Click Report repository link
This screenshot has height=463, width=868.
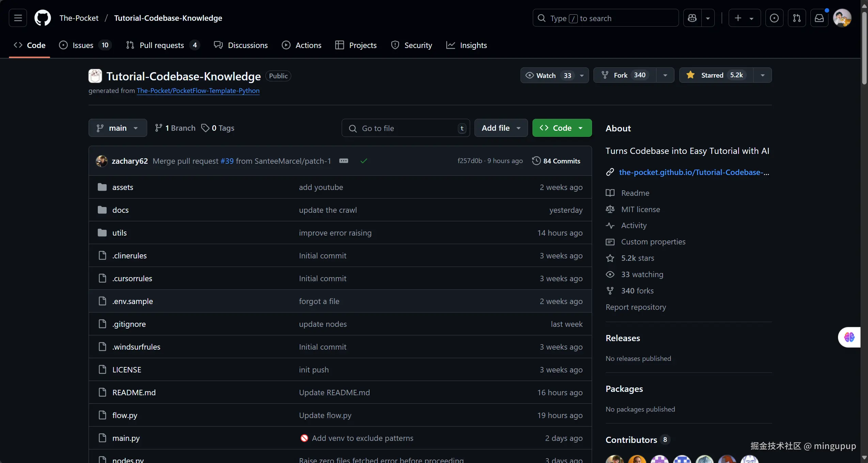(636, 307)
